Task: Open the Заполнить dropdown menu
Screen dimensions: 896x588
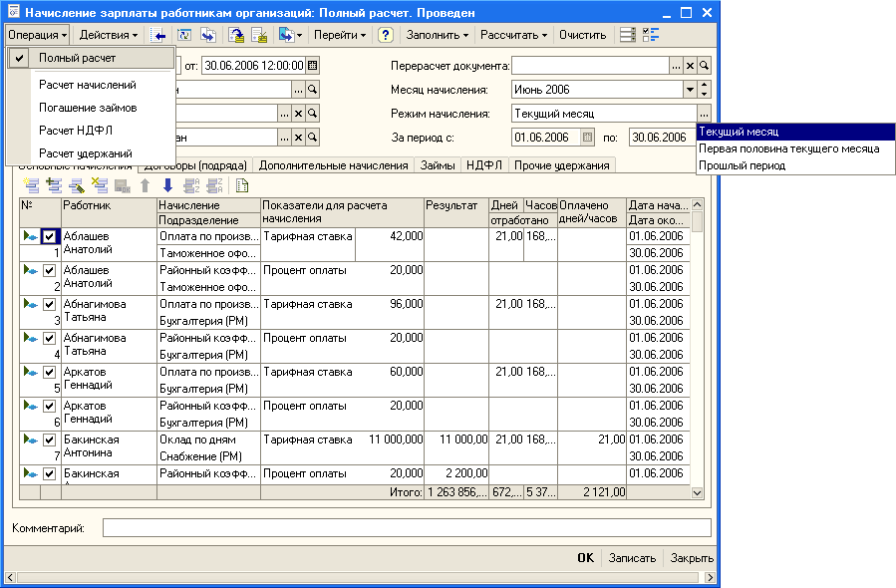Action: [x=437, y=35]
